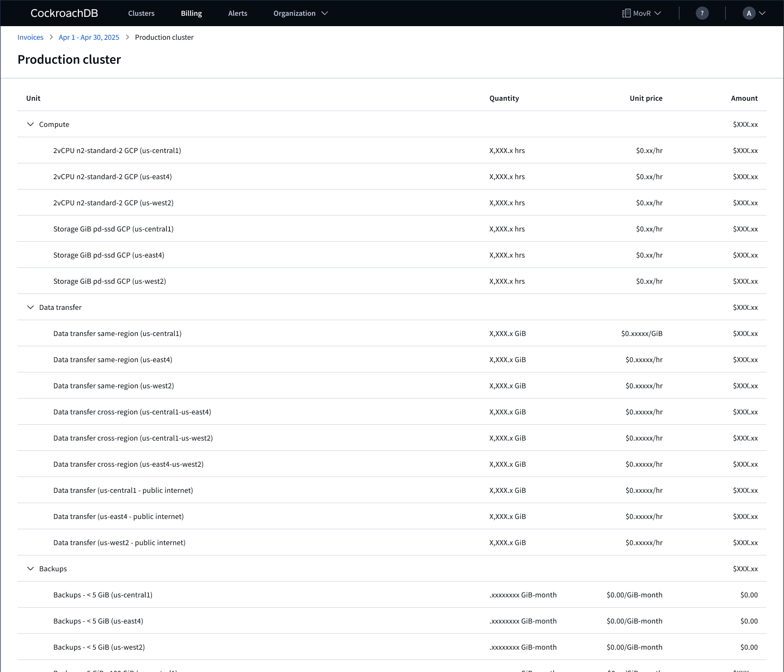Click Data transfer cross-region (us-central1-us-west2)

[x=133, y=438]
